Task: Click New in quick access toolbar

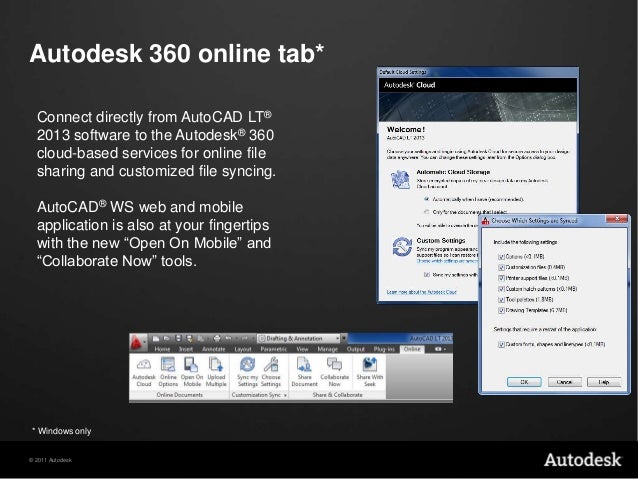Action: (x=156, y=338)
